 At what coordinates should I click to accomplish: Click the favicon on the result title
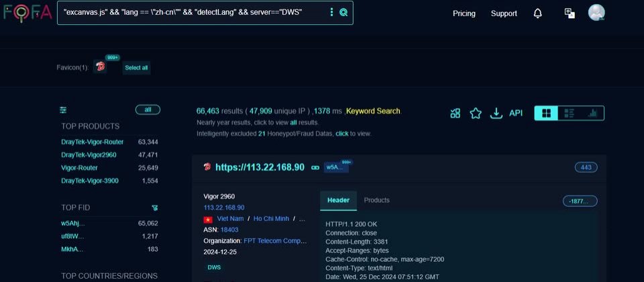207,167
